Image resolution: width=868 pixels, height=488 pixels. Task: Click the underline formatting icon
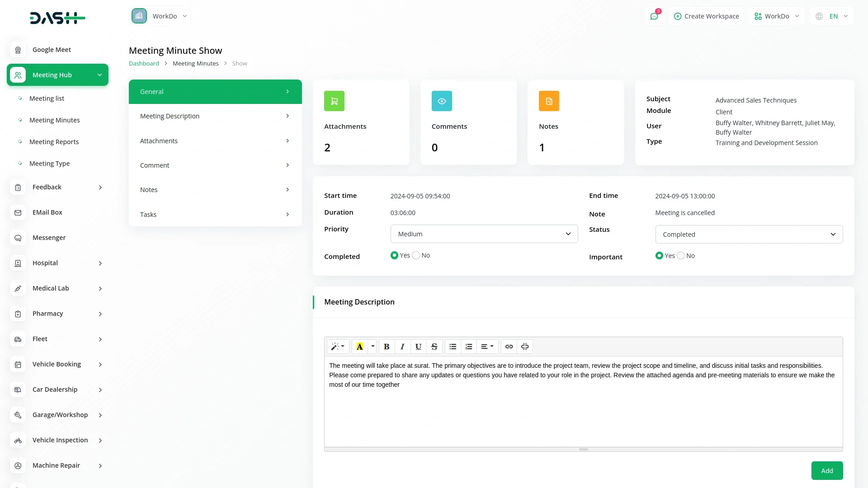[418, 347]
